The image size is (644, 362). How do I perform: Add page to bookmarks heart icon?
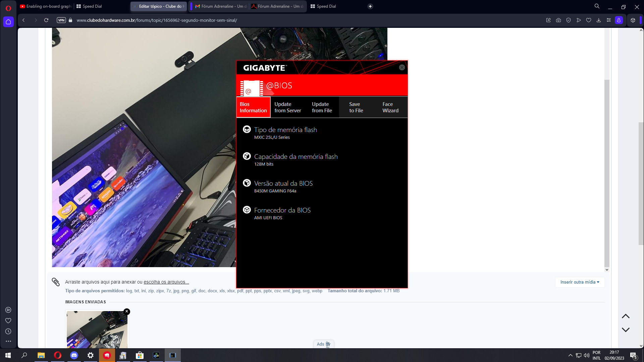pyautogui.click(x=589, y=20)
